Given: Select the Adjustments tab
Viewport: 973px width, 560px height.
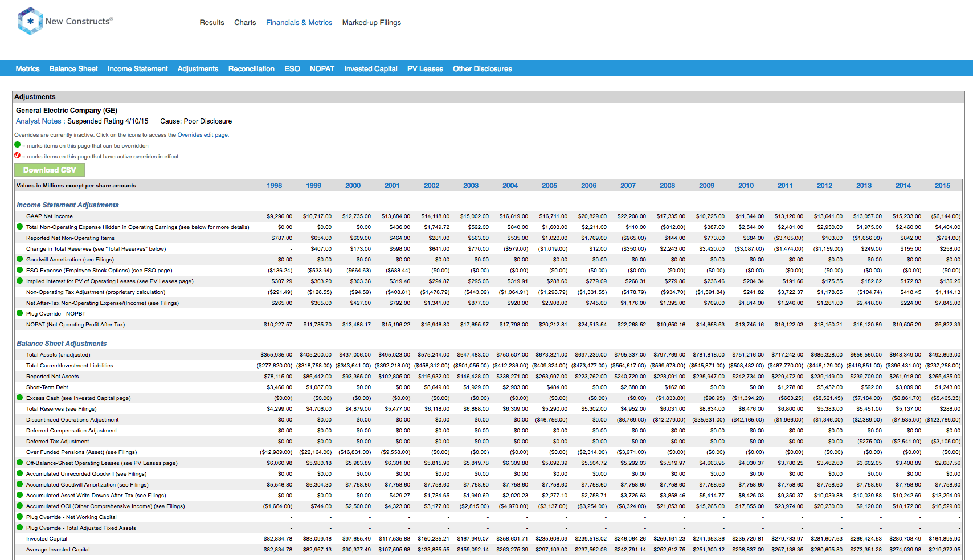Looking at the screenshot, I should point(198,68).
